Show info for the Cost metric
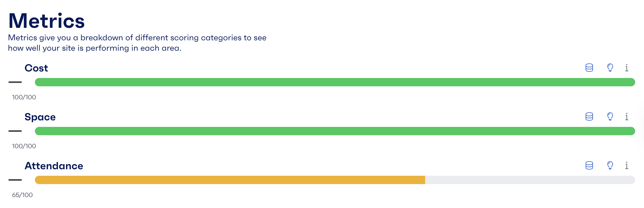 627,68
